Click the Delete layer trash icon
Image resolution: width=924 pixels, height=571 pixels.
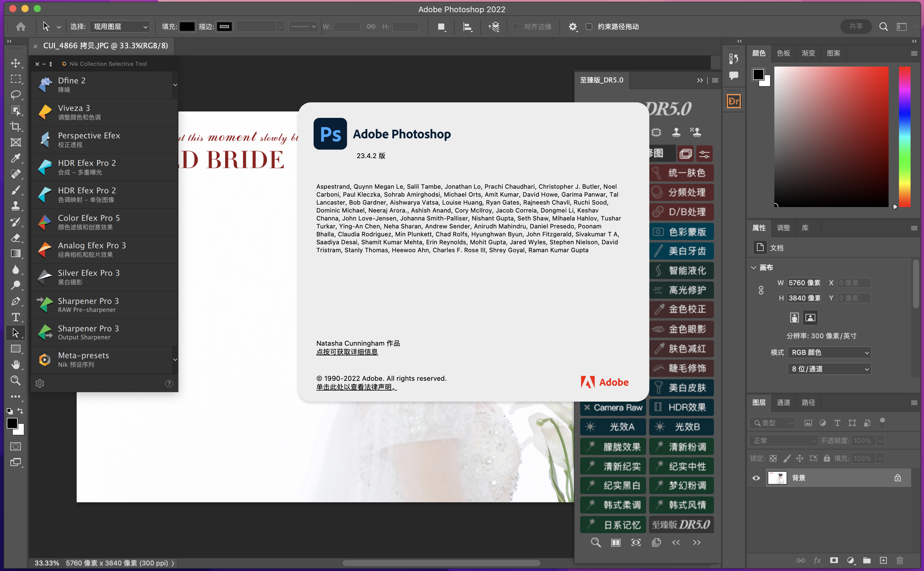click(x=900, y=560)
